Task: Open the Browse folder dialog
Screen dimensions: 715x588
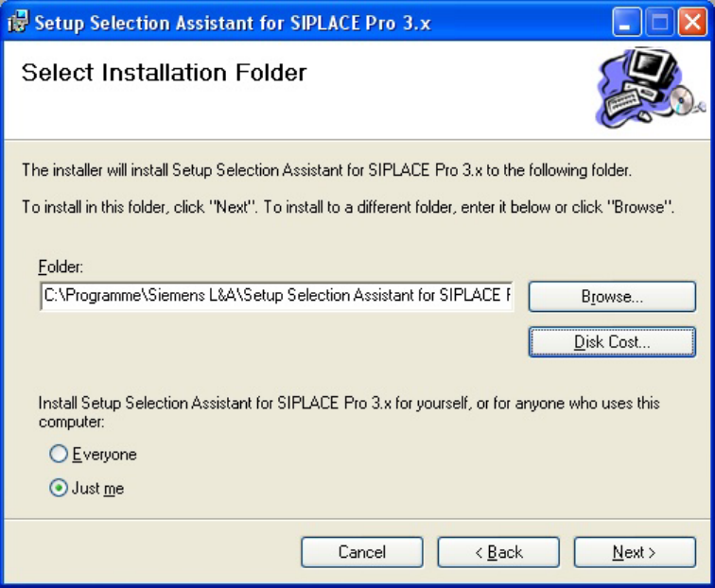Action: click(x=612, y=297)
